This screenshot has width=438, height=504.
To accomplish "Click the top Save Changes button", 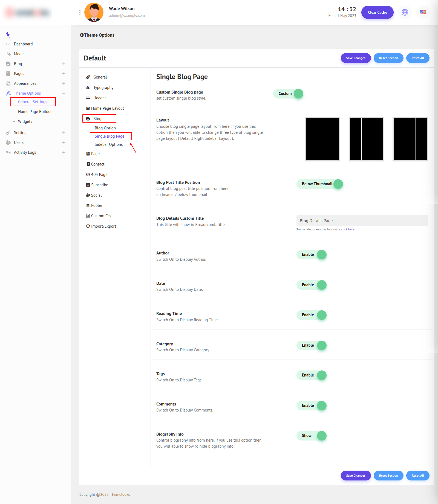I will (356, 58).
